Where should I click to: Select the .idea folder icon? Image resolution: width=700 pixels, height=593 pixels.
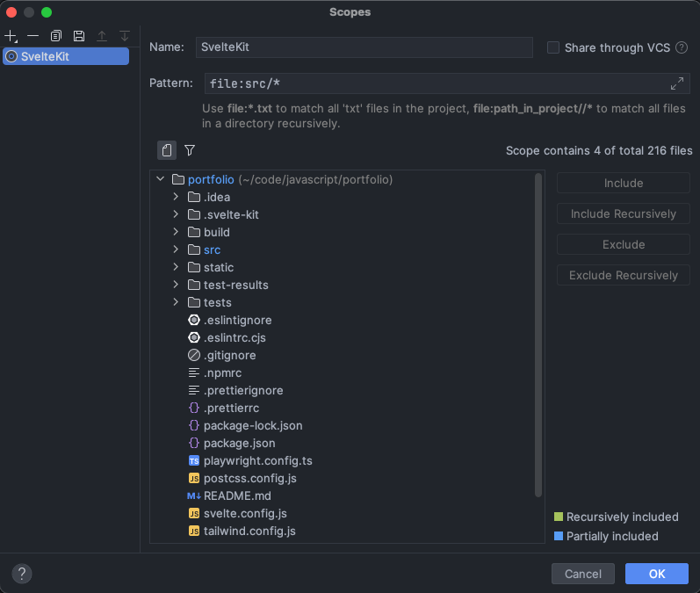click(194, 197)
